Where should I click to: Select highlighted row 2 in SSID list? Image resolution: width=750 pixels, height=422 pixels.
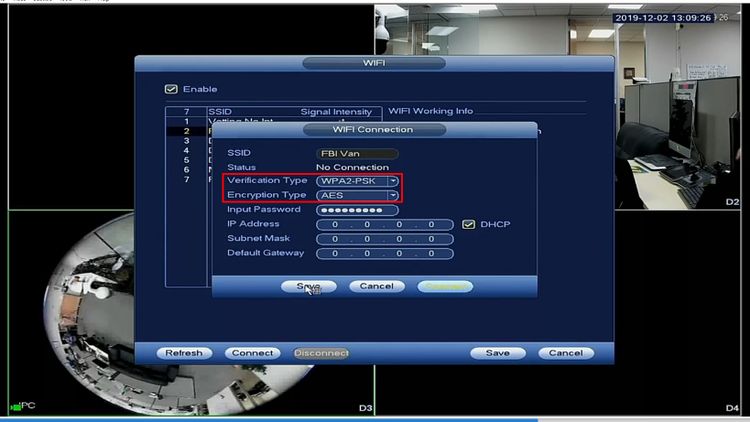coord(189,131)
